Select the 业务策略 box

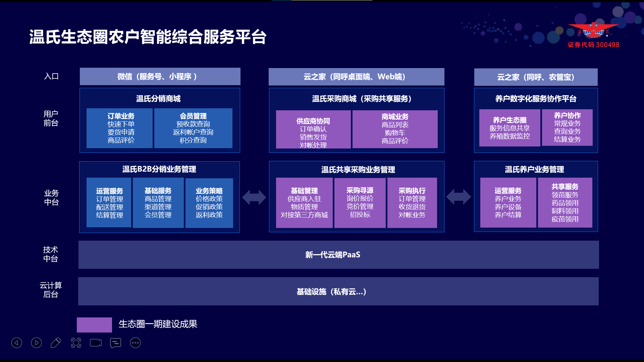point(209,203)
